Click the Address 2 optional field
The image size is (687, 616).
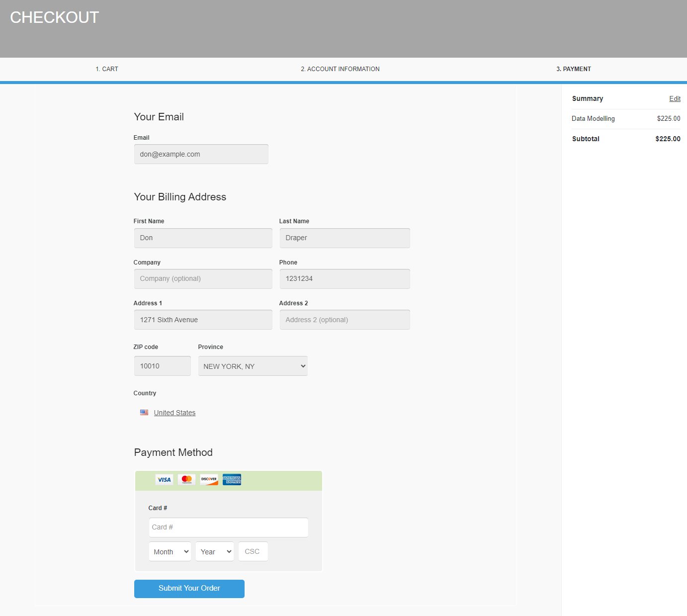tap(345, 320)
